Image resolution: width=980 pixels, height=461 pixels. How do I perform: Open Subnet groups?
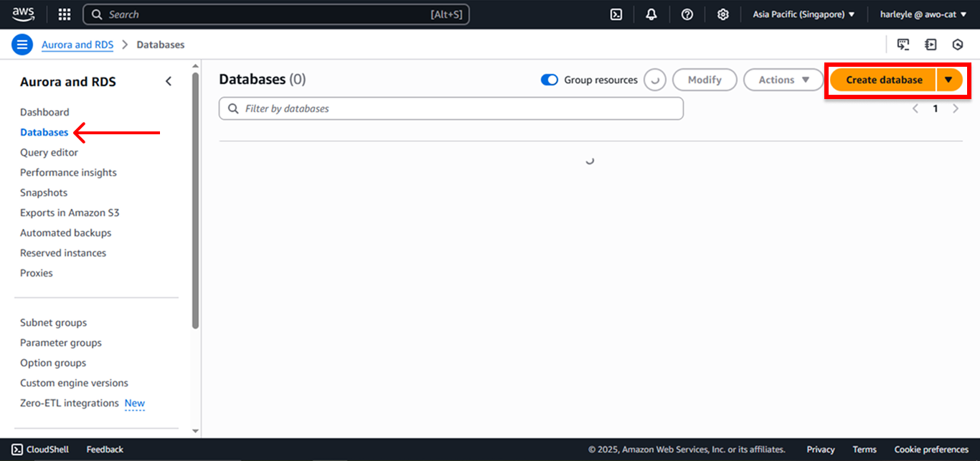[53, 322]
